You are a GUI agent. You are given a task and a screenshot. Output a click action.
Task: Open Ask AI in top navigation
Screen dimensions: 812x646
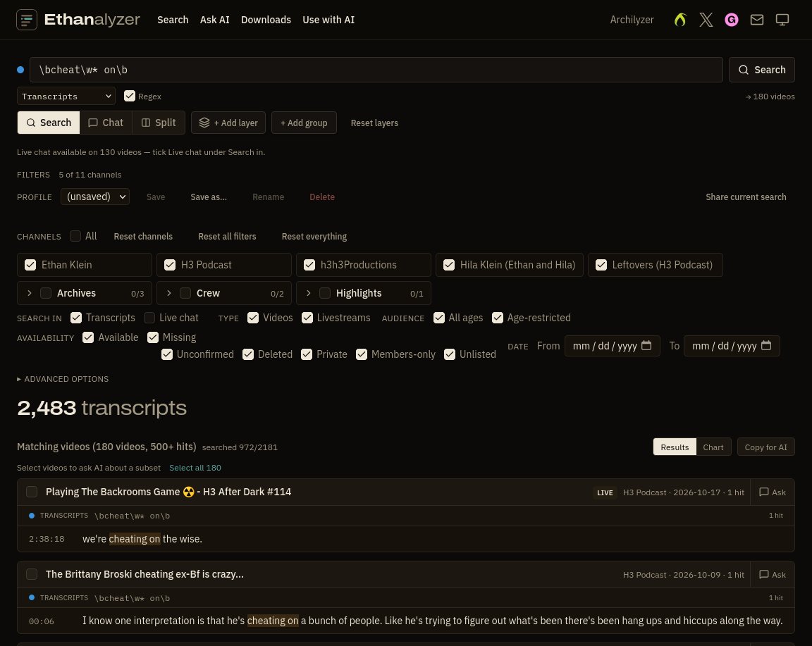coord(214,20)
